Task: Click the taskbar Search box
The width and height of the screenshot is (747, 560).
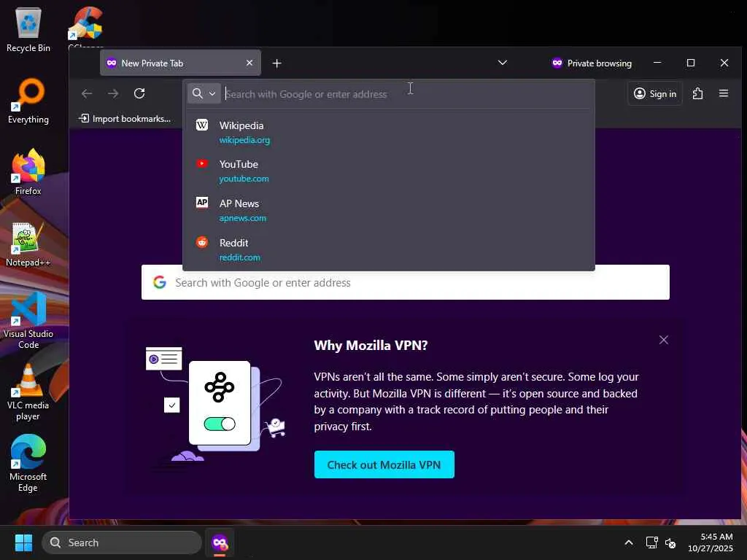Action: pyautogui.click(x=122, y=542)
